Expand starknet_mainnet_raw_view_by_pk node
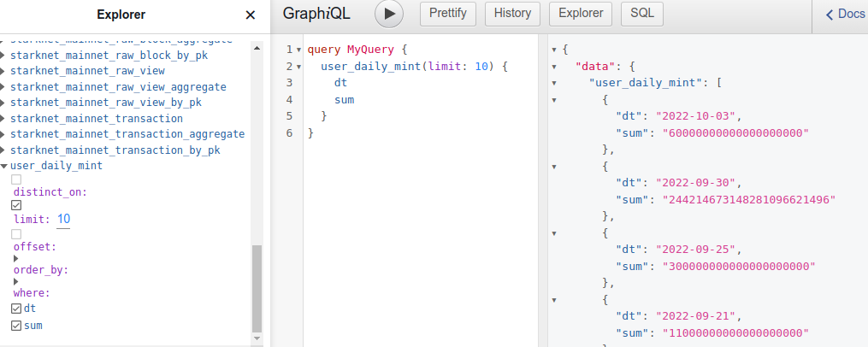 click(3, 103)
